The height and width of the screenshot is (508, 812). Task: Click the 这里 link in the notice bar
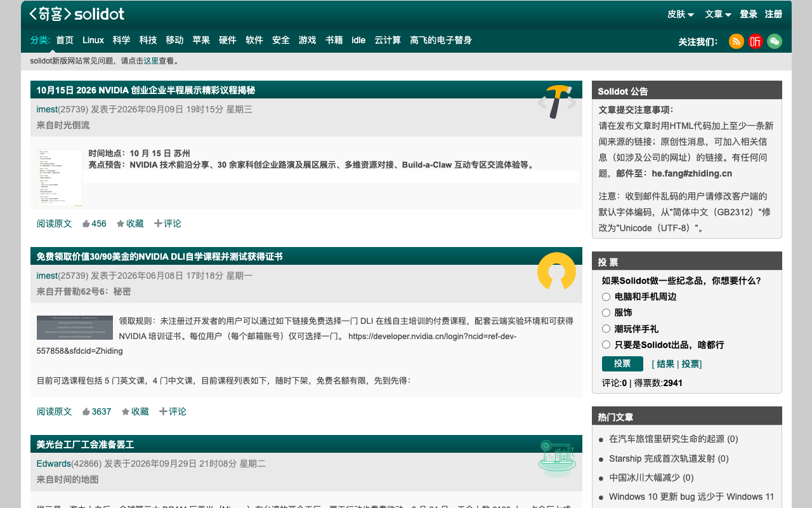click(151, 61)
